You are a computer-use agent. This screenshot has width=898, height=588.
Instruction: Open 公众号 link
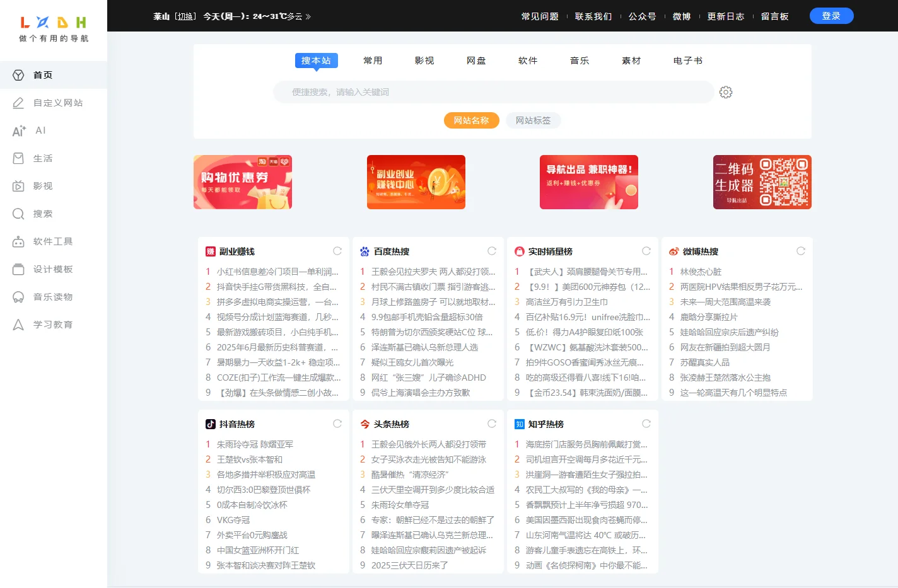[x=643, y=16]
